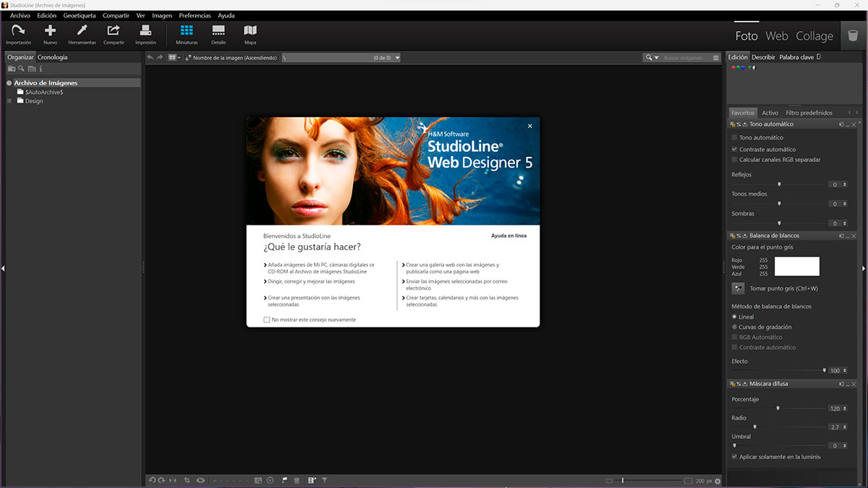Click the crop icon in bottom bar

187,480
